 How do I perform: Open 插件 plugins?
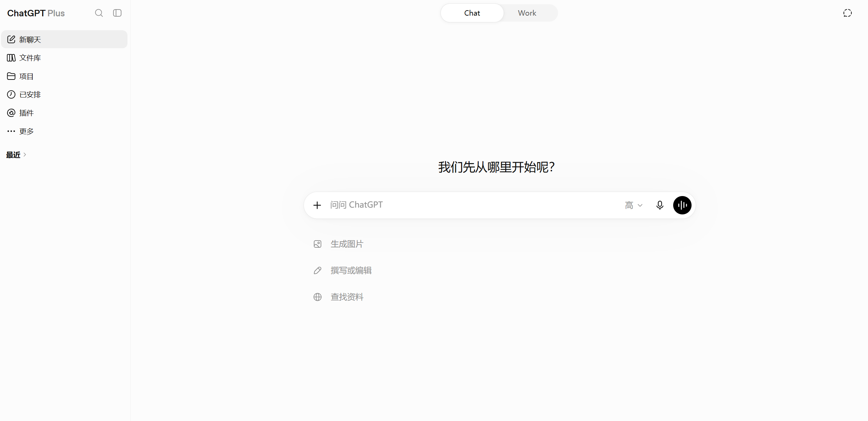click(x=64, y=113)
